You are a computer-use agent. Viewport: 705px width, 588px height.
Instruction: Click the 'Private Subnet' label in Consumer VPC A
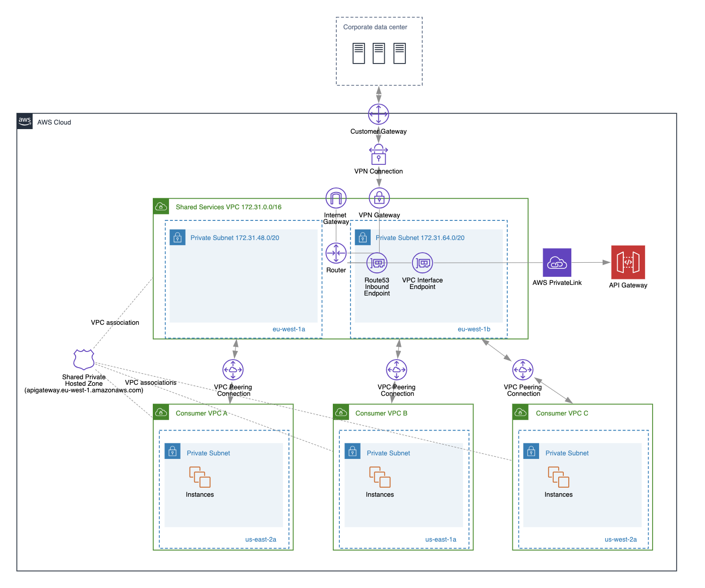(208, 453)
